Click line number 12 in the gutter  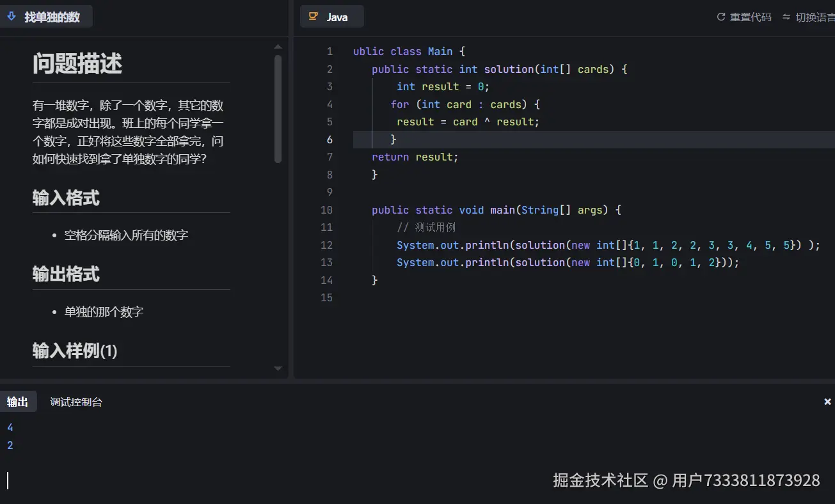click(326, 245)
